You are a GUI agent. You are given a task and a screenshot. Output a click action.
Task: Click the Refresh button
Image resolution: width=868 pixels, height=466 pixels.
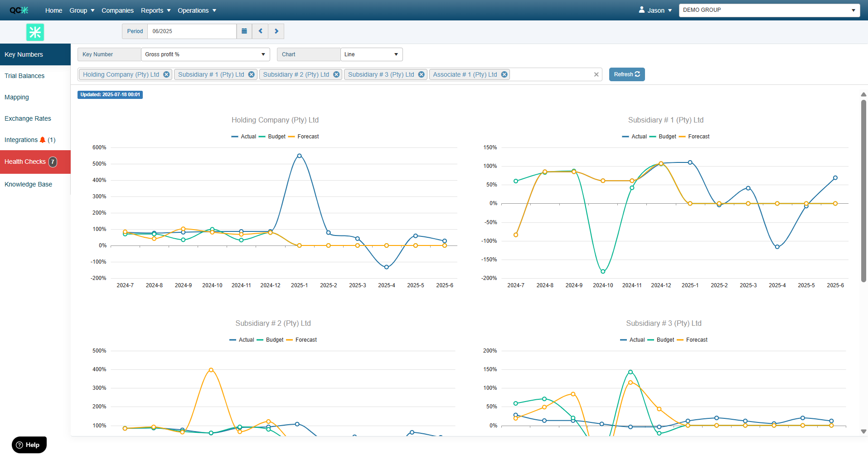(627, 74)
